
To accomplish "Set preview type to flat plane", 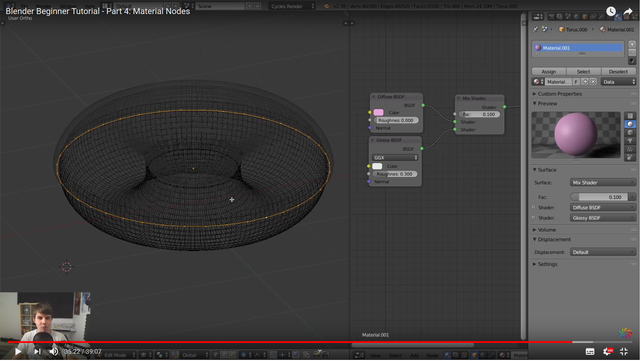I will tap(630, 116).
